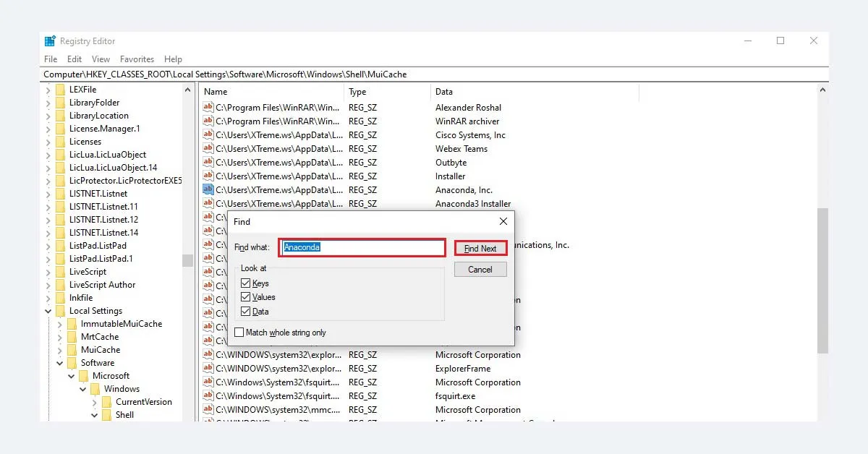This screenshot has height=454, width=868.
Task: Expand the MrtCache tree node
Action: (x=61, y=336)
